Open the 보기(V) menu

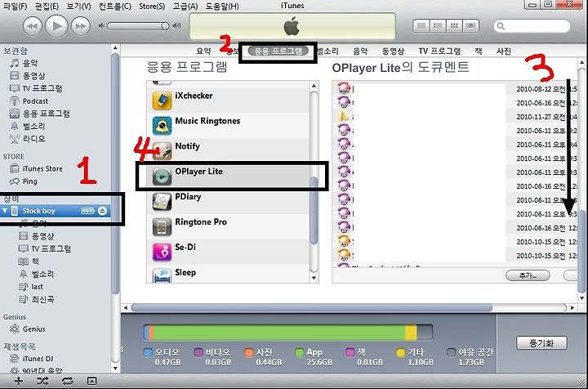78,6
